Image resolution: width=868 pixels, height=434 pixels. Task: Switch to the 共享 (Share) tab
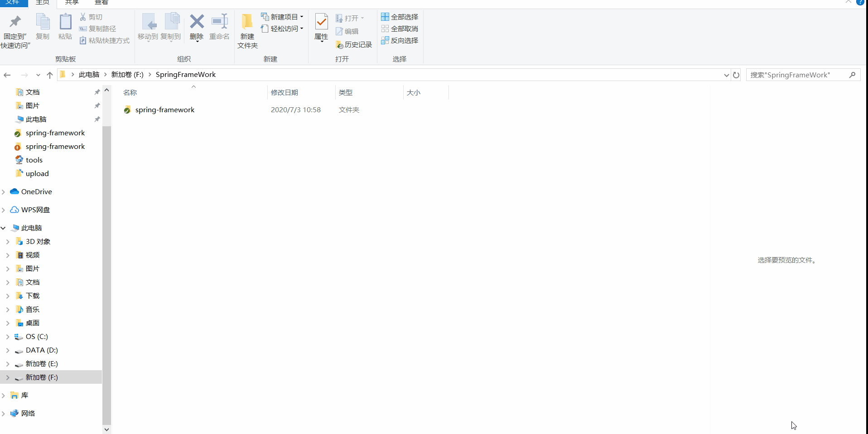(x=72, y=3)
